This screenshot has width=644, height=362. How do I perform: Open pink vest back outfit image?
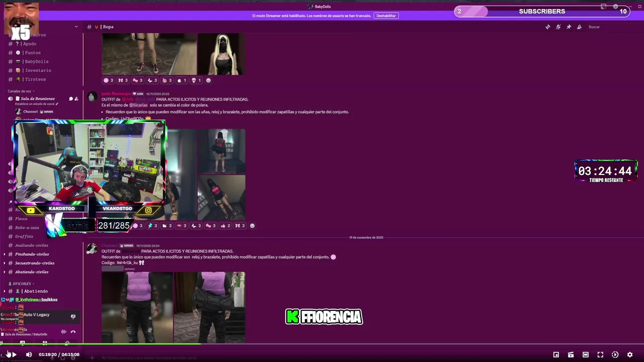coord(210,308)
